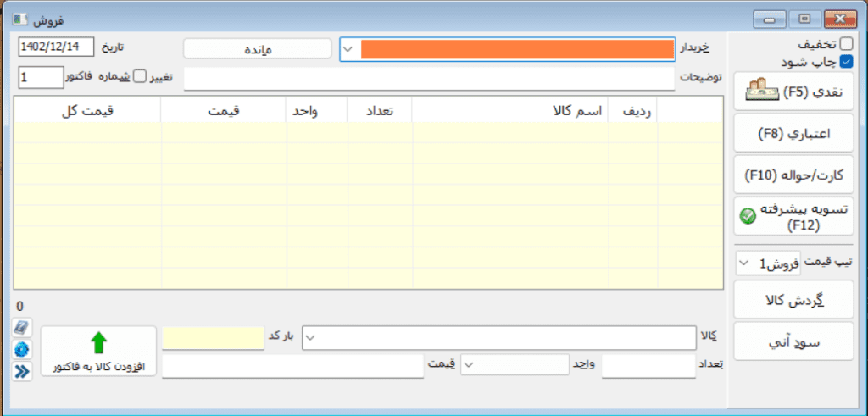Maximize the فروش window
The width and height of the screenshot is (868, 416).
point(804,20)
